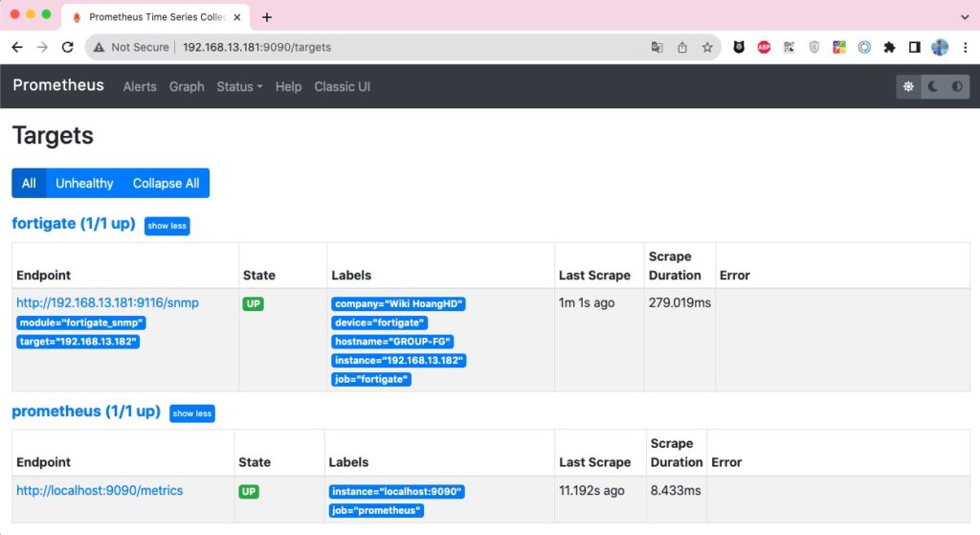Click the UP state badge for fortigate
Screen dimensions: 980x535
pyautogui.click(x=253, y=303)
